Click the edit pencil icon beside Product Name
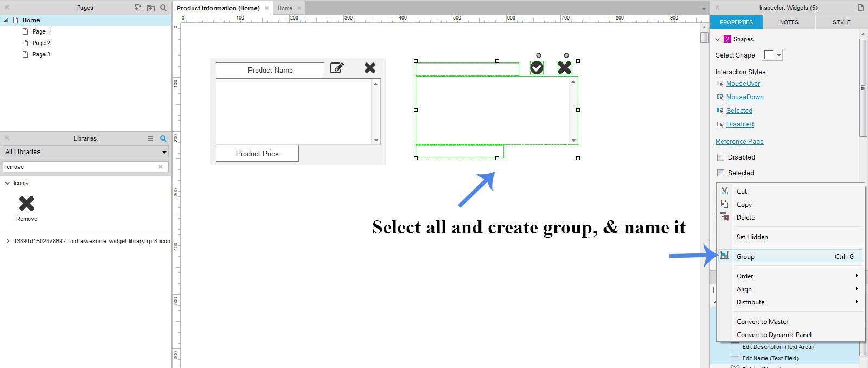 point(337,68)
